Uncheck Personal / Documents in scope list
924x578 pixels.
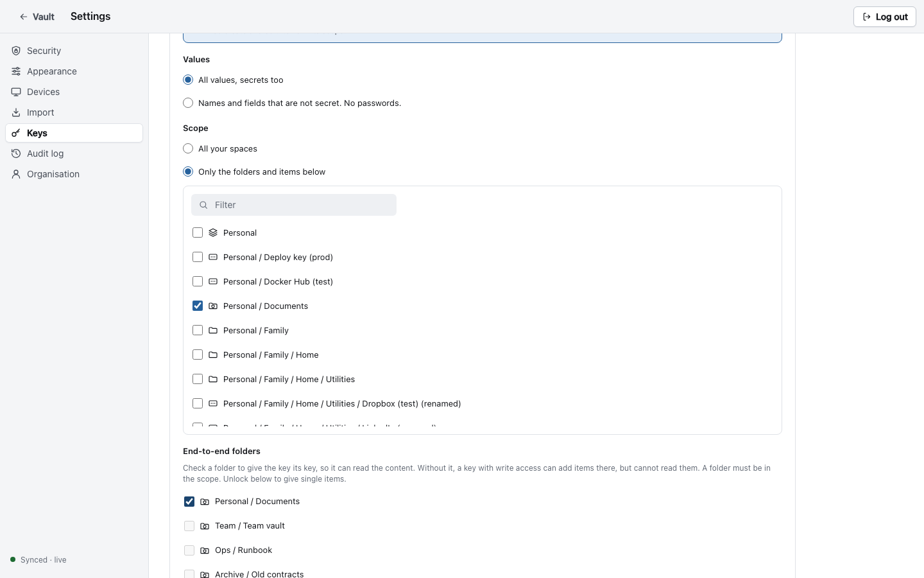[198, 306]
